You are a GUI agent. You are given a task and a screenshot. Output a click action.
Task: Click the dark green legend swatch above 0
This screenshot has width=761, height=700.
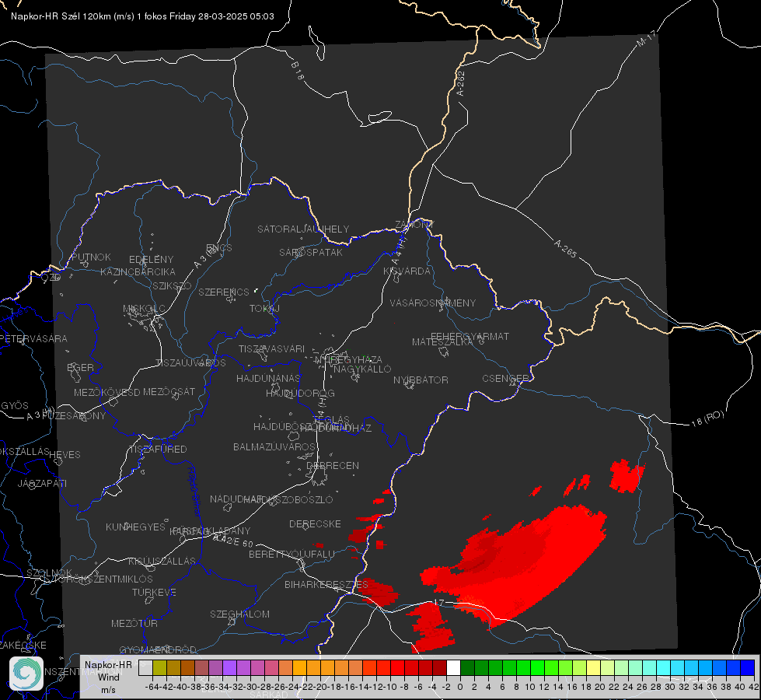467,668
